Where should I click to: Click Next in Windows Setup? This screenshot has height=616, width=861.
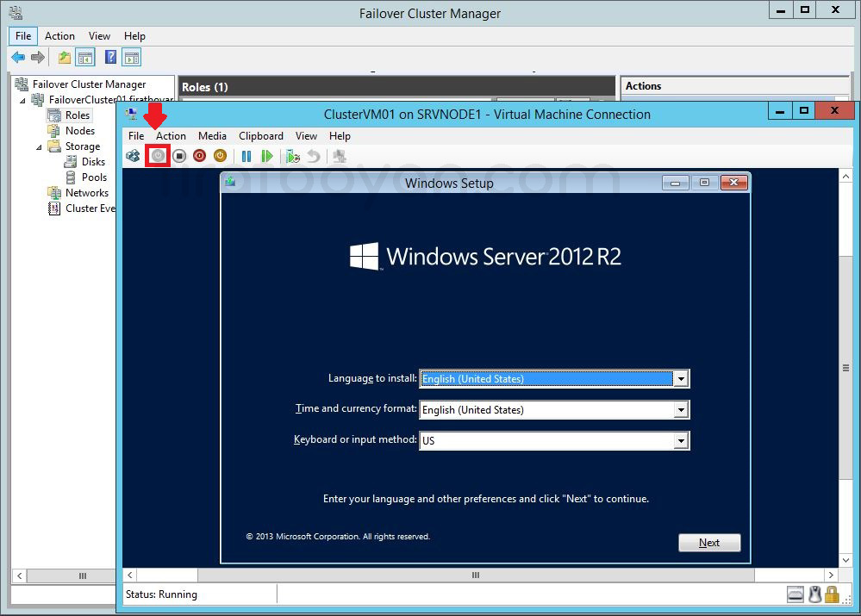[709, 543]
